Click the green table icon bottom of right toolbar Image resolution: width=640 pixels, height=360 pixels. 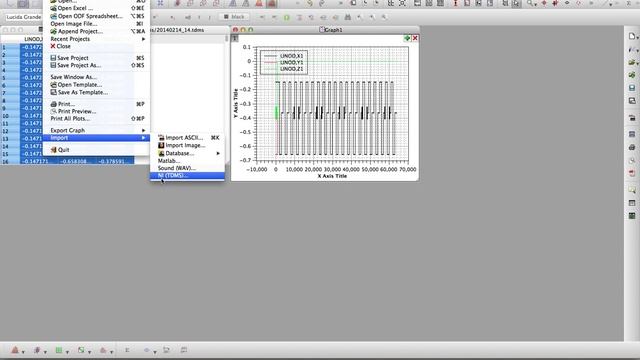pos(632,216)
